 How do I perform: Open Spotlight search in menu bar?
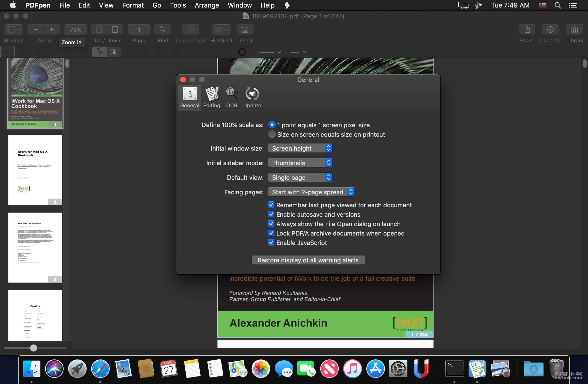(558, 5)
